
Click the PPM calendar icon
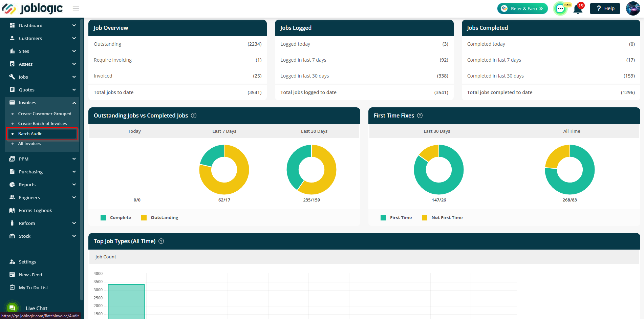12,159
